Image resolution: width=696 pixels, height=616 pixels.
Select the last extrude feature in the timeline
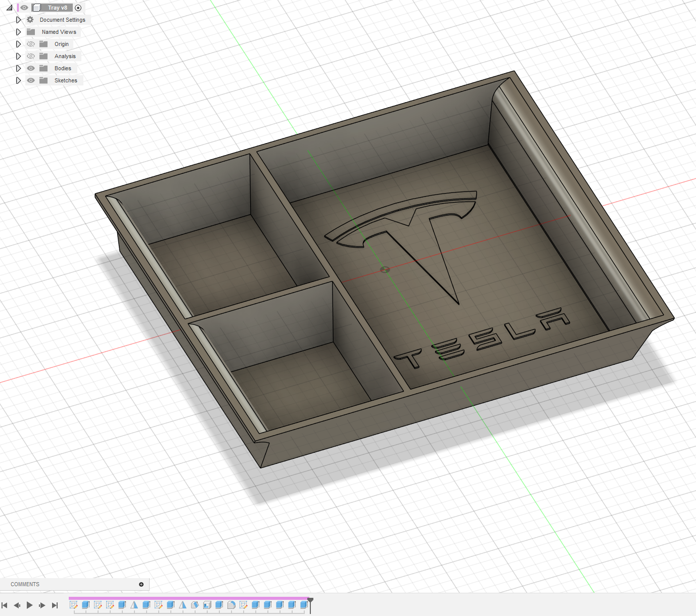tap(304, 605)
